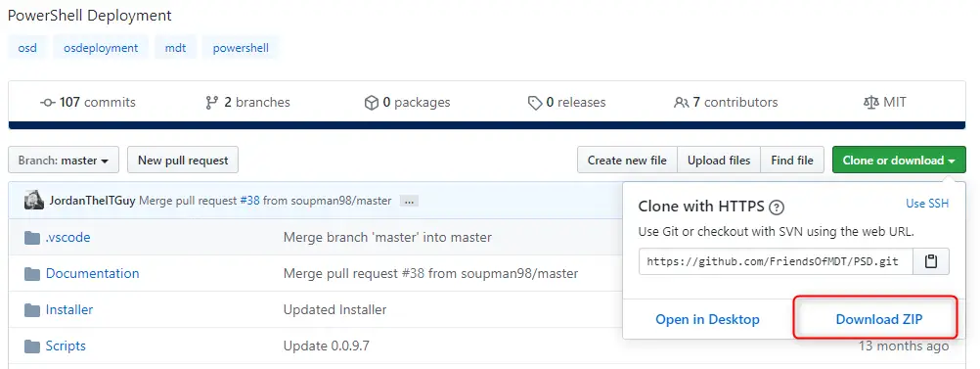Click the license scale icon

870,103
